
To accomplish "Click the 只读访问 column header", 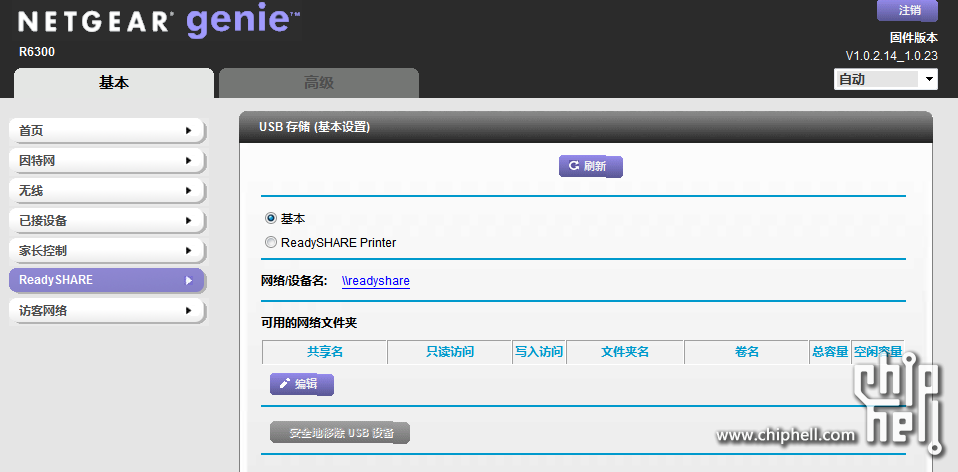I will 450,352.
